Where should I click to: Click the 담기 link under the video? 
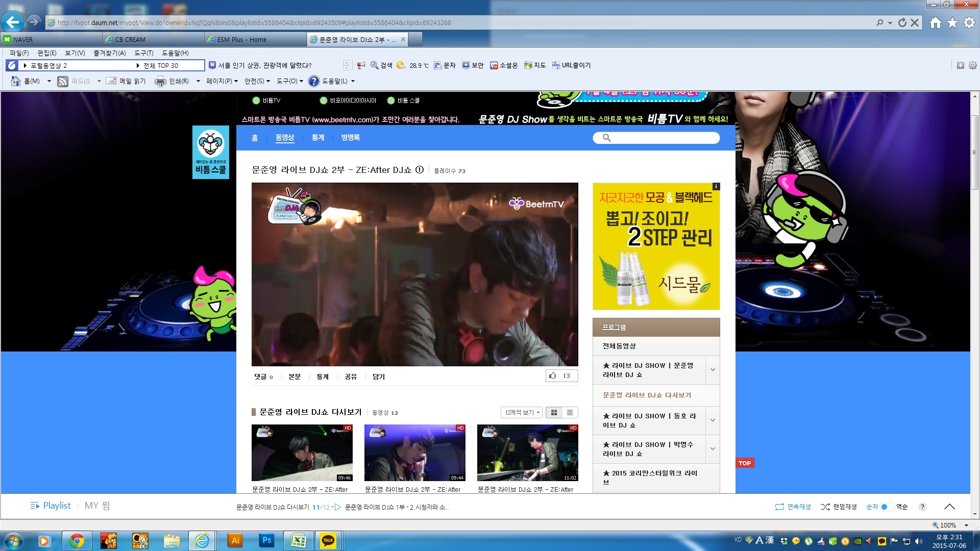379,377
